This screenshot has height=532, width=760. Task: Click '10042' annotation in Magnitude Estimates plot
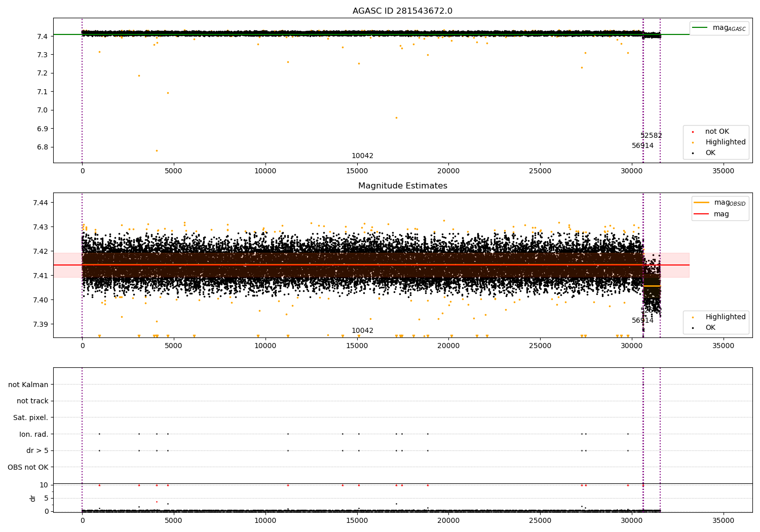pos(362,331)
